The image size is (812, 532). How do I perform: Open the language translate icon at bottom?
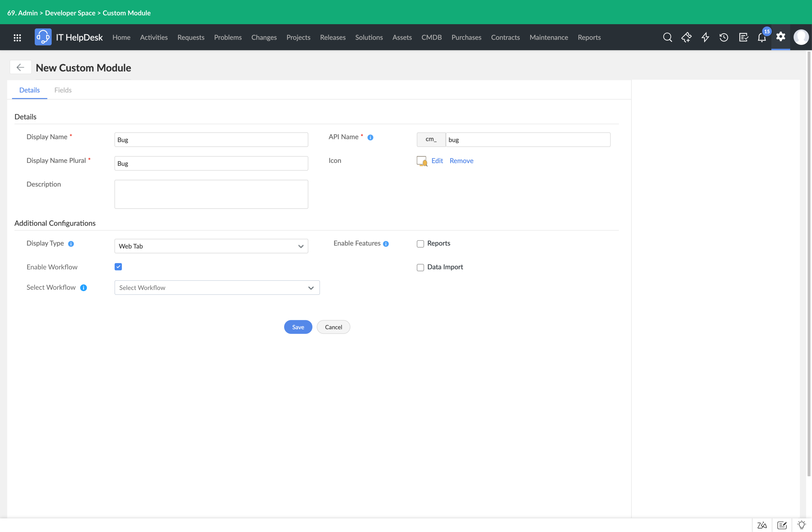(762, 525)
